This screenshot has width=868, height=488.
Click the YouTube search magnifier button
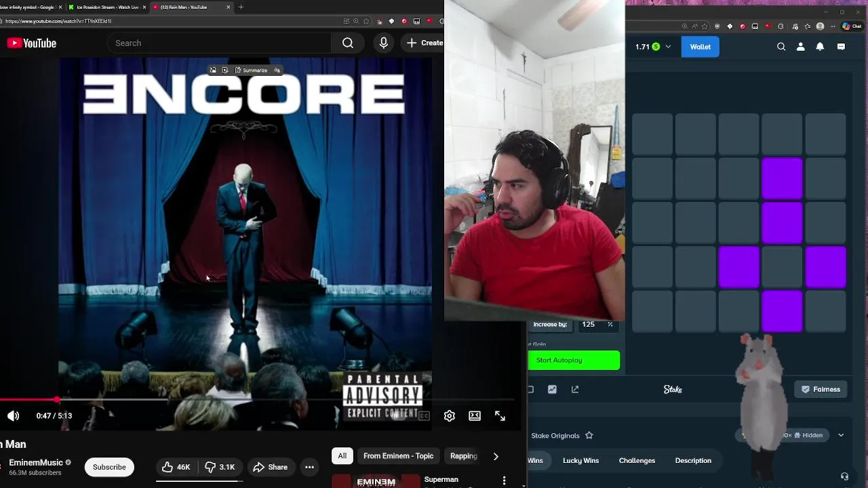[348, 43]
